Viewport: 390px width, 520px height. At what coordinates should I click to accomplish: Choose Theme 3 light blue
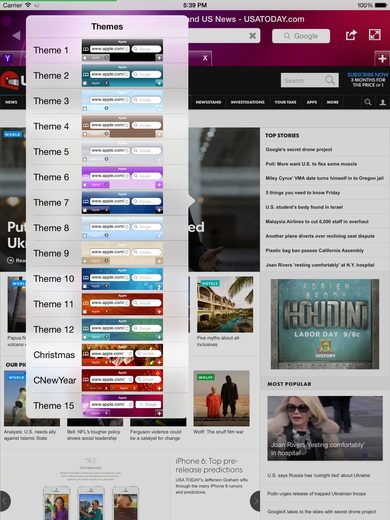107,101
